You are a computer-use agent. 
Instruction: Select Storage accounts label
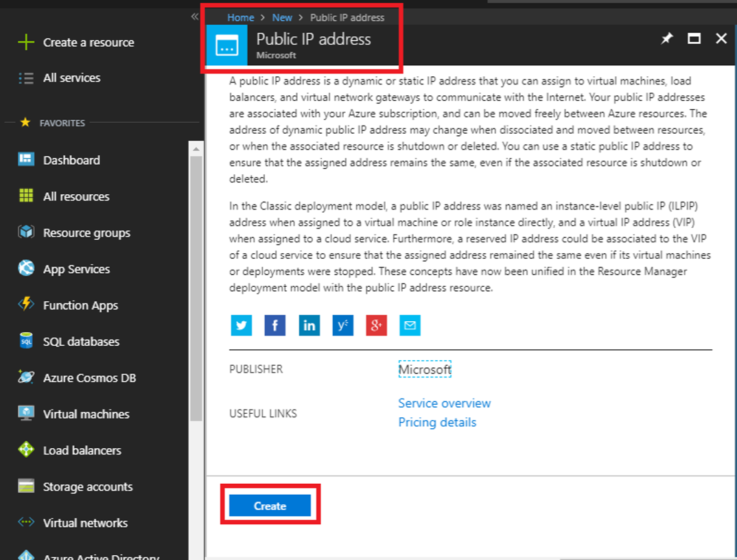tap(88, 487)
